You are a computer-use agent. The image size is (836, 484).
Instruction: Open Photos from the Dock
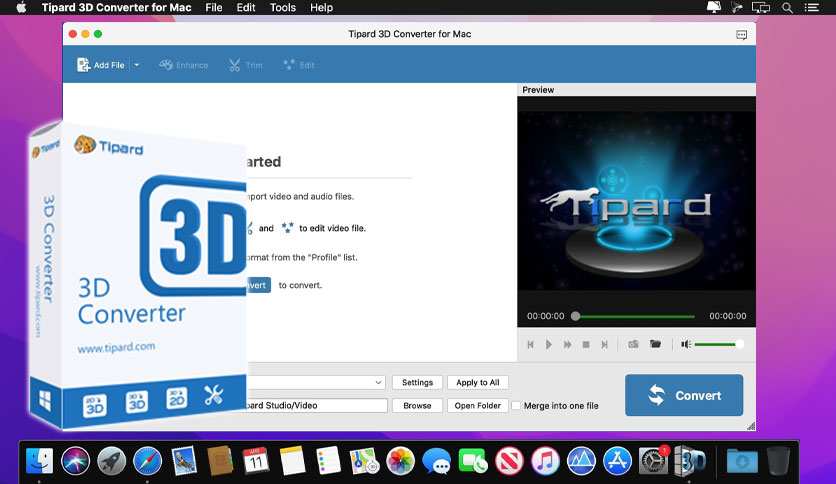tap(400, 461)
